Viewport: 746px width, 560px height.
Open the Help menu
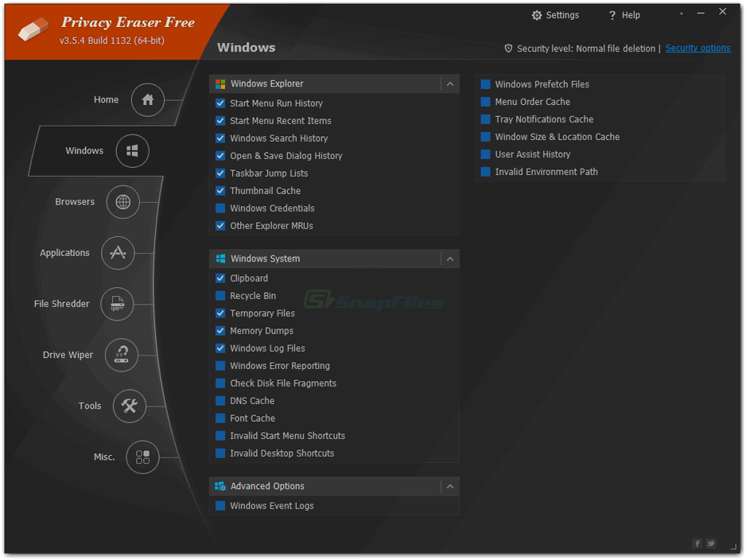(624, 15)
